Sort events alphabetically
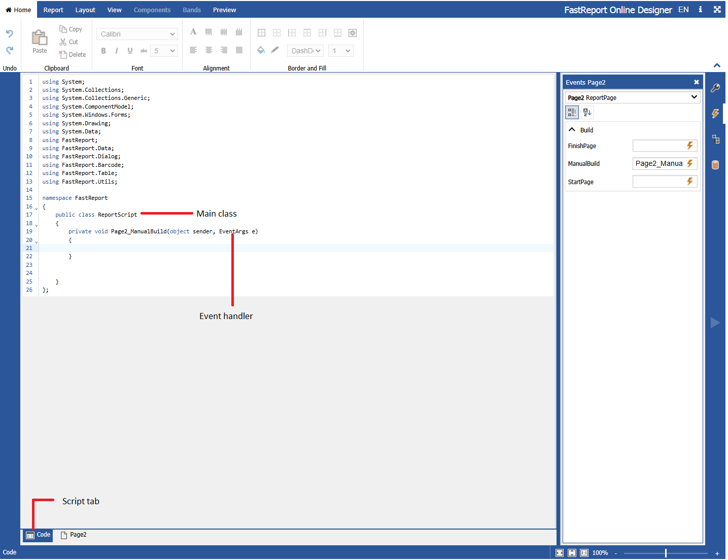 click(587, 112)
